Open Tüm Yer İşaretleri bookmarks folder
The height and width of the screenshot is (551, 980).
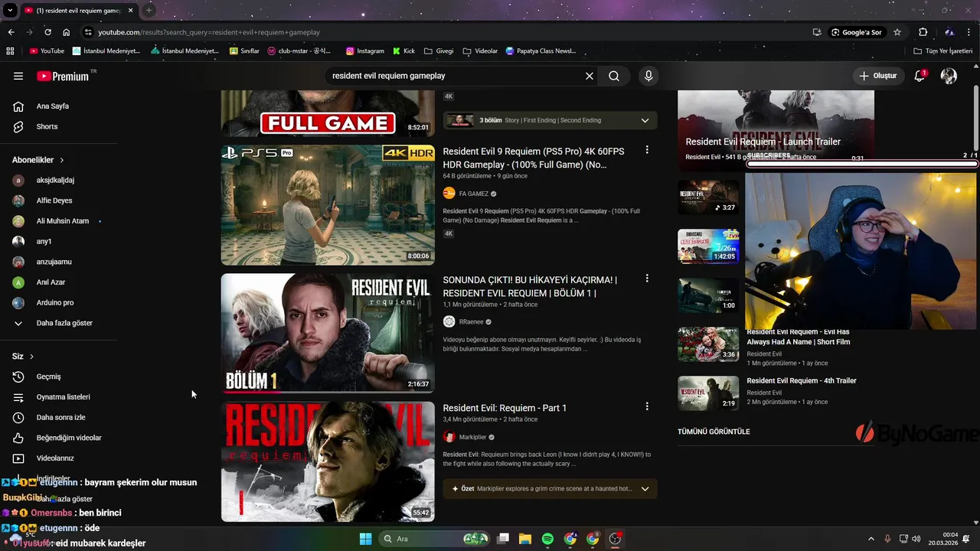tap(943, 51)
